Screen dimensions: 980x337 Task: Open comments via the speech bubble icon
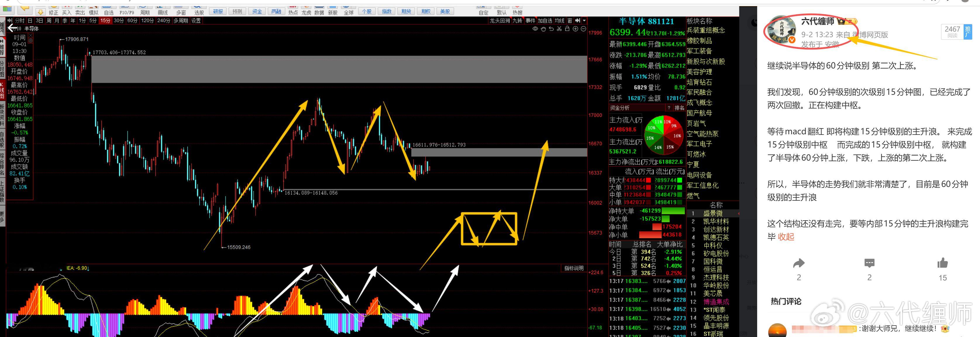pyautogui.click(x=869, y=263)
